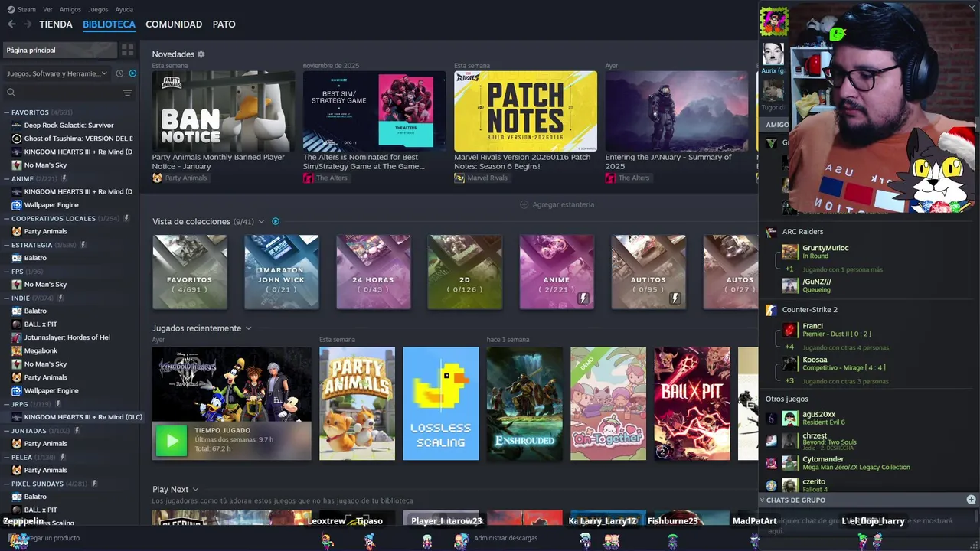The image size is (980, 551).
Task: Select Cytomander in friends list
Action: [823, 459]
